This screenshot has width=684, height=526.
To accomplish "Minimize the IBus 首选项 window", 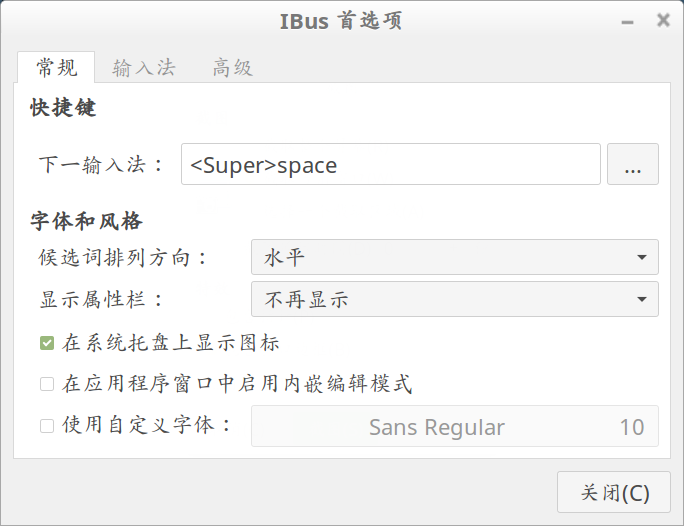I will [x=627, y=20].
